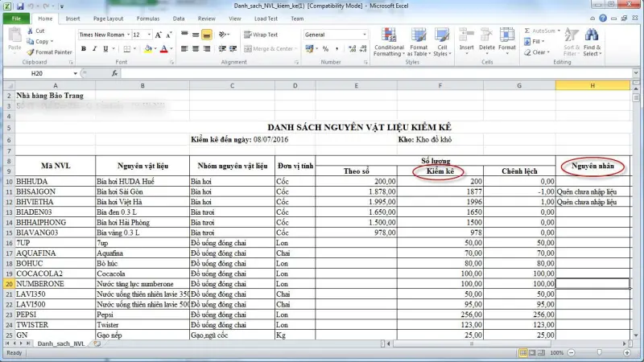
Task: Click the Insert Function fx icon
Action: (x=114, y=73)
